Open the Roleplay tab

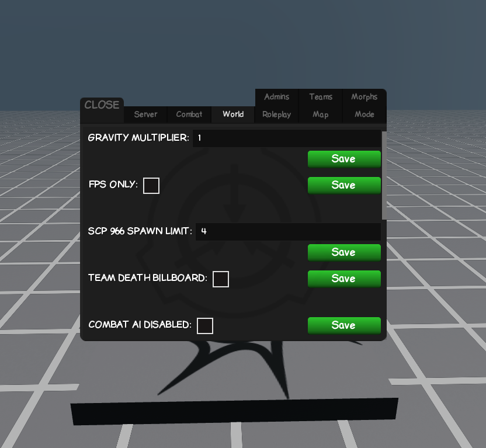pos(276,114)
